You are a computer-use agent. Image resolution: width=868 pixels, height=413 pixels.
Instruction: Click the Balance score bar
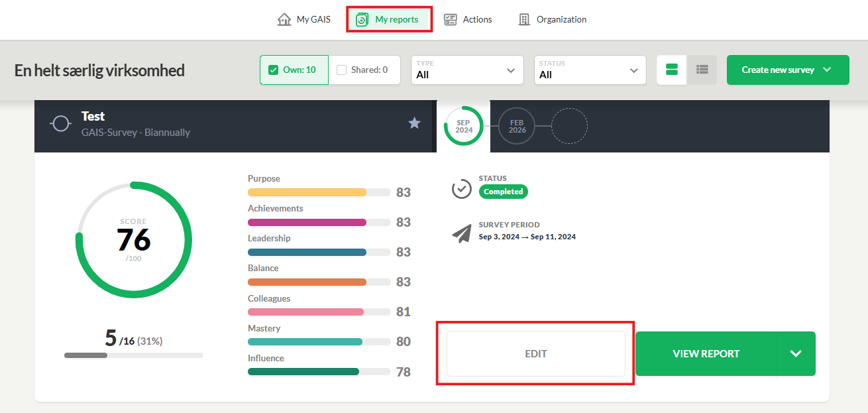click(319, 282)
